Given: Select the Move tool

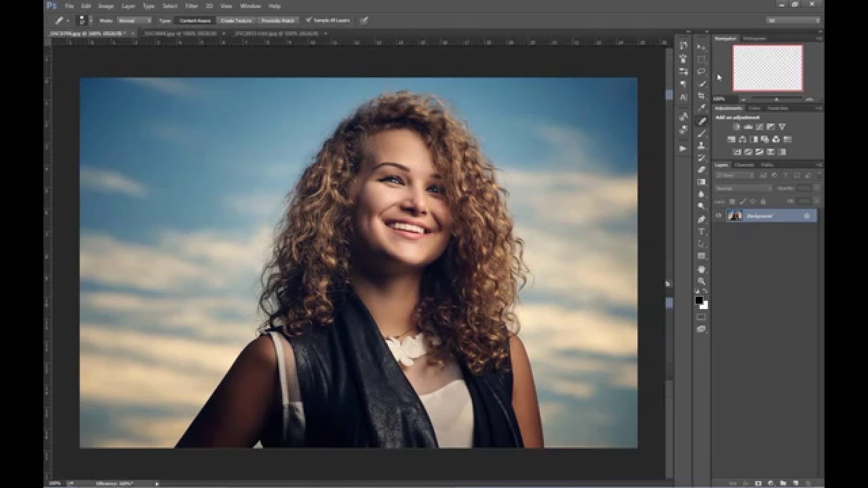Looking at the screenshot, I should (x=702, y=47).
